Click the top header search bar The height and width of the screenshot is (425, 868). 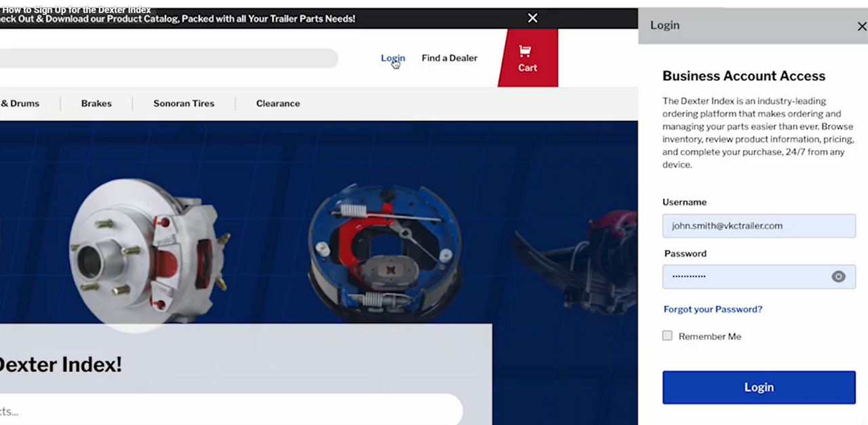169,58
